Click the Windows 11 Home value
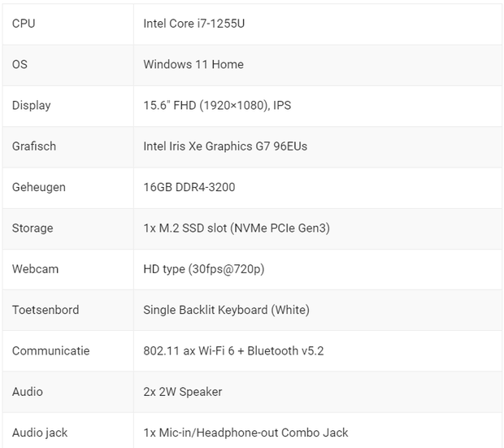 tap(193, 64)
